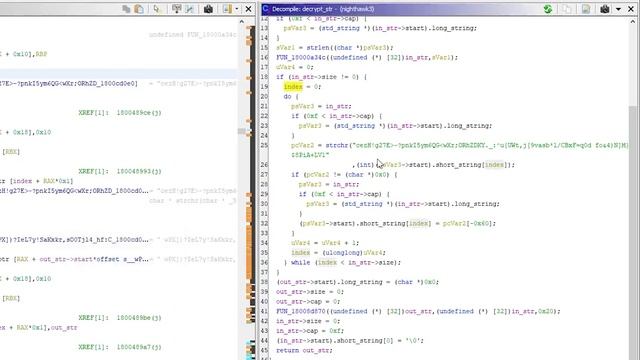Select the cursor selection tool in Listing toolbar
Image resolution: width=640 pixels, height=360 pixels.
[x=157, y=9]
